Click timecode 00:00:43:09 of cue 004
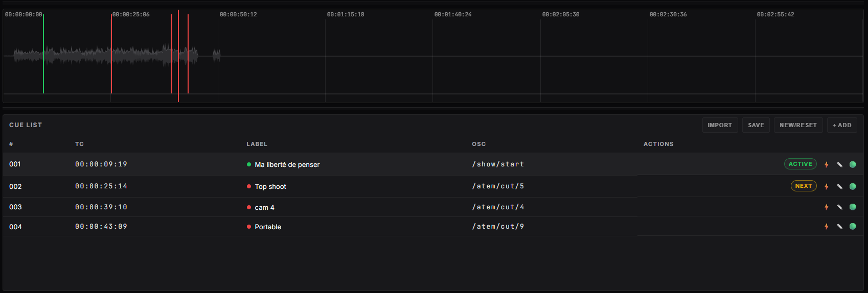This screenshot has width=868, height=293. coord(101,226)
